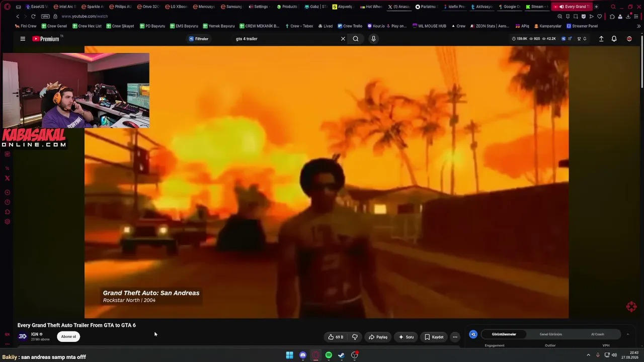This screenshot has width=644, height=362.
Task: Open Spotify from the taskbar
Action: [329, 355]
